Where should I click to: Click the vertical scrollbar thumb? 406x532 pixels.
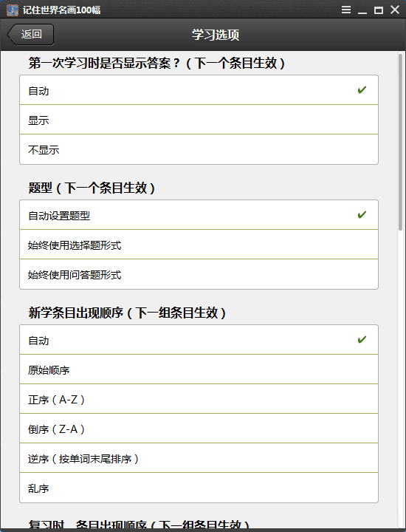(400, 142)
